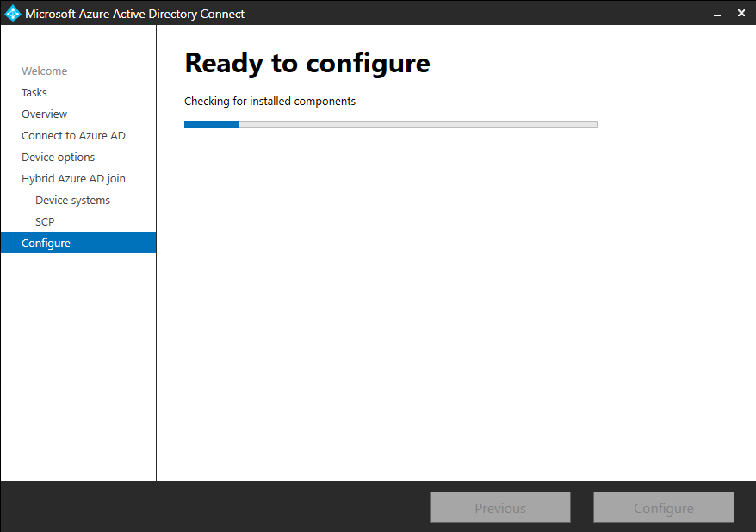Open the Tasks step in sidebar
Image resolution: width=756 pixels, height=532 pixels.
tap(34, 92)
